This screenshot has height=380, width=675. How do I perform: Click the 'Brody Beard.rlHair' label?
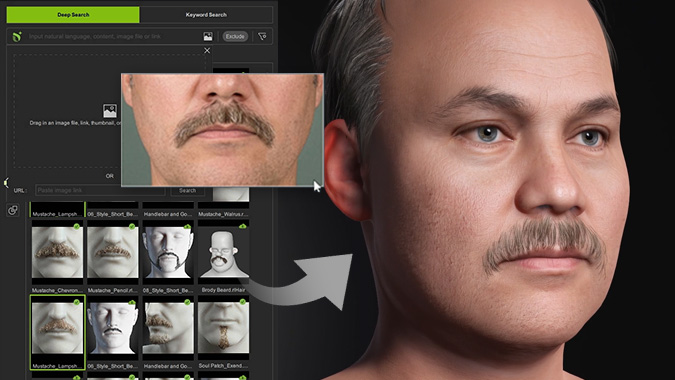coord(223,290)
